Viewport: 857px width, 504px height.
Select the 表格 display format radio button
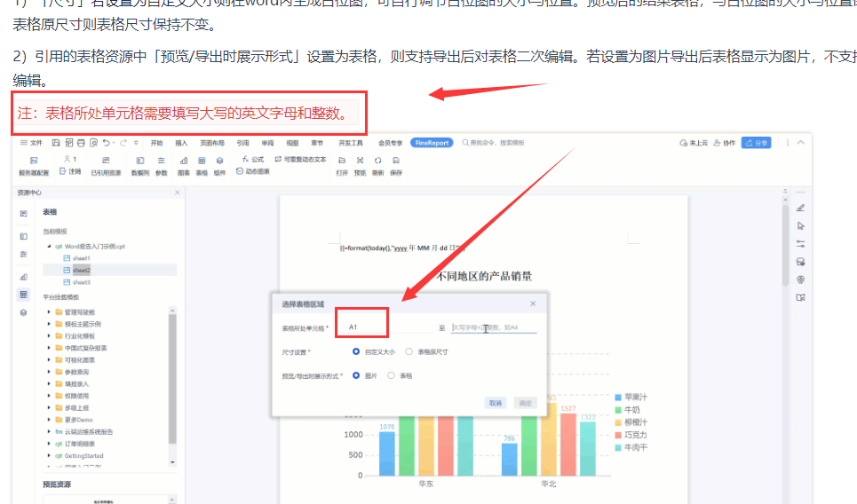[x=391, y=375]
